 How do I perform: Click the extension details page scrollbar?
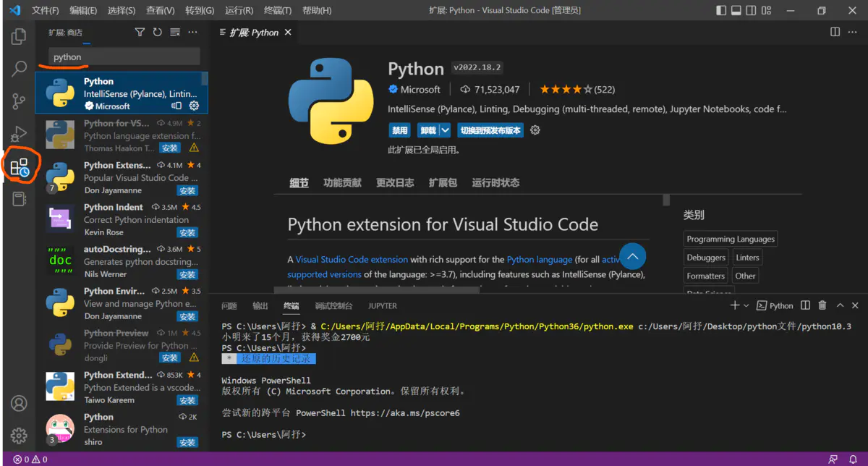pyautogui.click(x=666, y=200)
